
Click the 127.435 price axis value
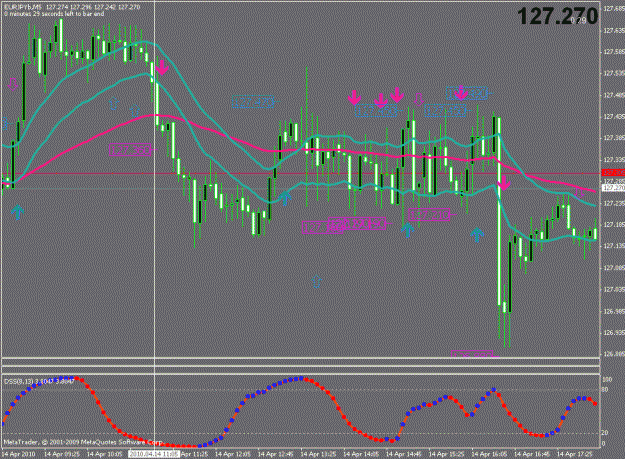pyautogui.click(x=614, y=117)
